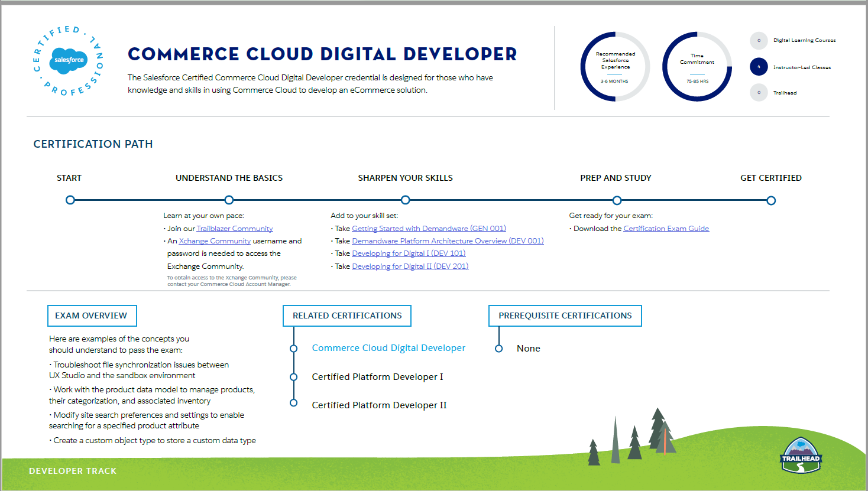The height and width of the screenshot is (491, 868).
Task: Open Developing for Digital I (DEV 101)
Action: coord(409,253)
